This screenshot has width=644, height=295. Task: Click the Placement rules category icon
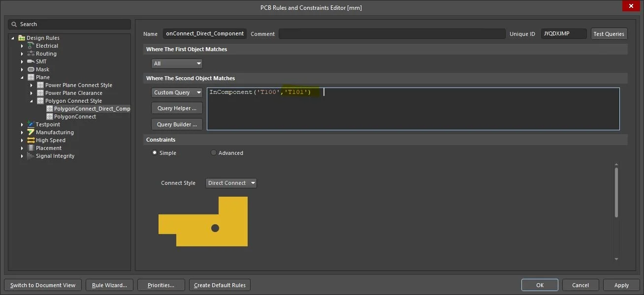(31, 147)
